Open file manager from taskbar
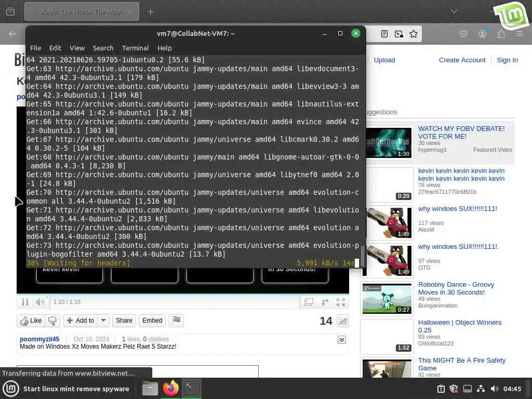The height and width of the screenshot is (399, 532). [150, 389]
